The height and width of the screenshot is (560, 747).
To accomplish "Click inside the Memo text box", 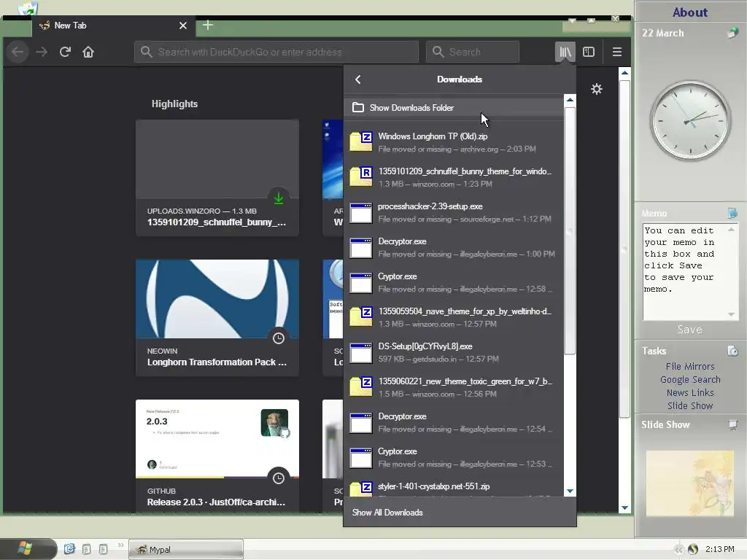I will pos(684,272).
